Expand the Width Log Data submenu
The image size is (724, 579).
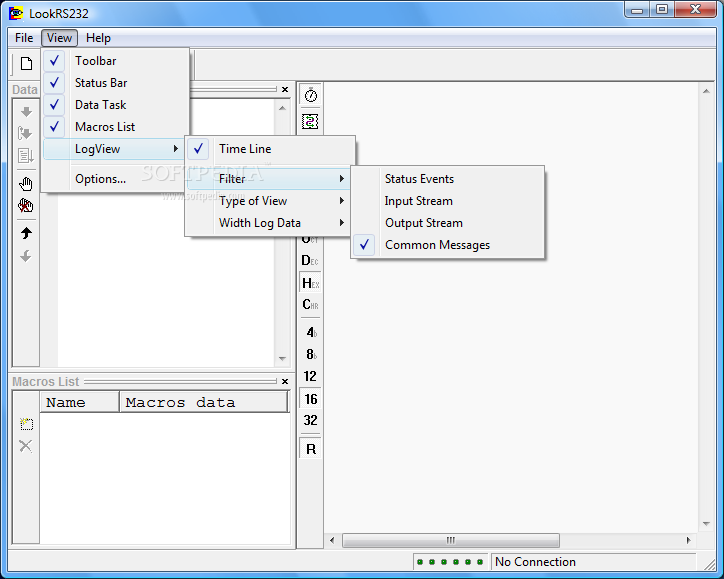click(x=268, y=223)
